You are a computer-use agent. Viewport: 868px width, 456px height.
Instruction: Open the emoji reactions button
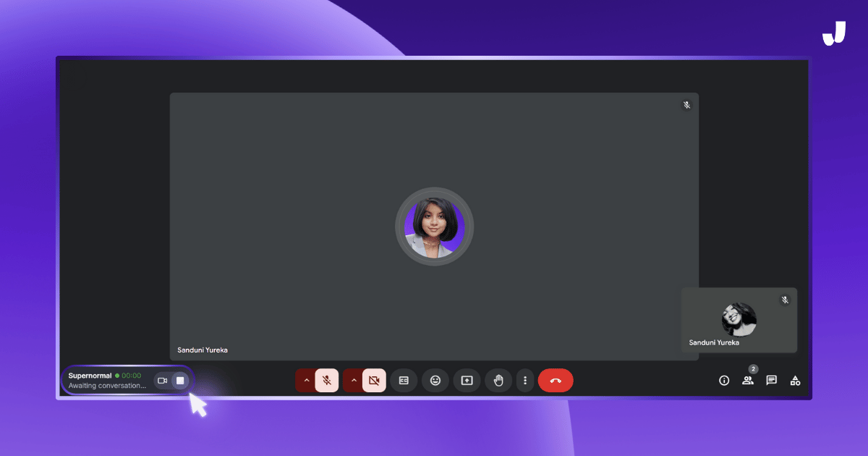435,380
